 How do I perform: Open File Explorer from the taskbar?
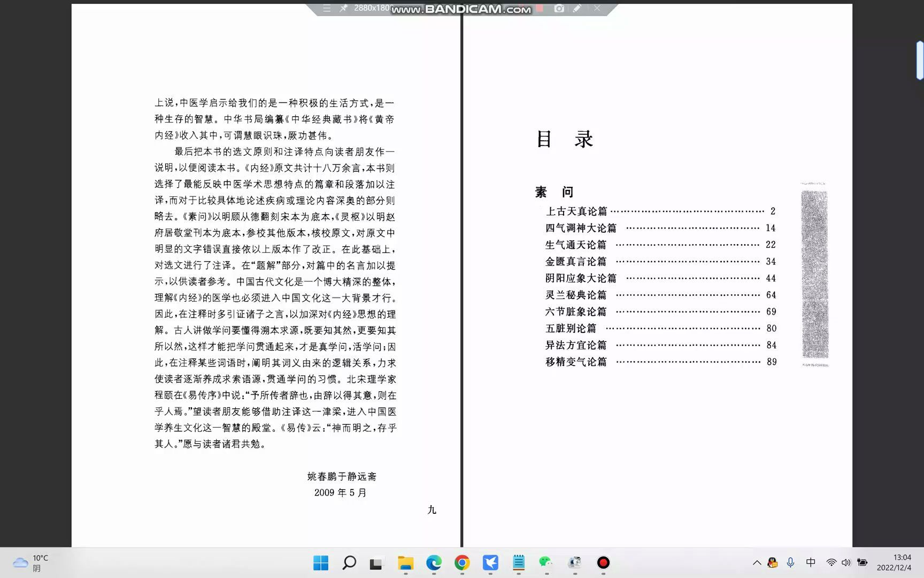tap(406, 563)
